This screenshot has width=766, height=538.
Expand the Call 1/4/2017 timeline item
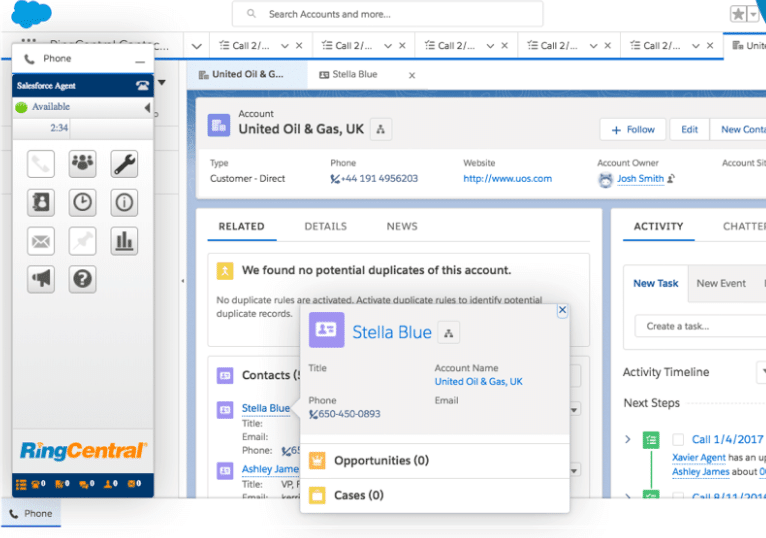point(628,439)
